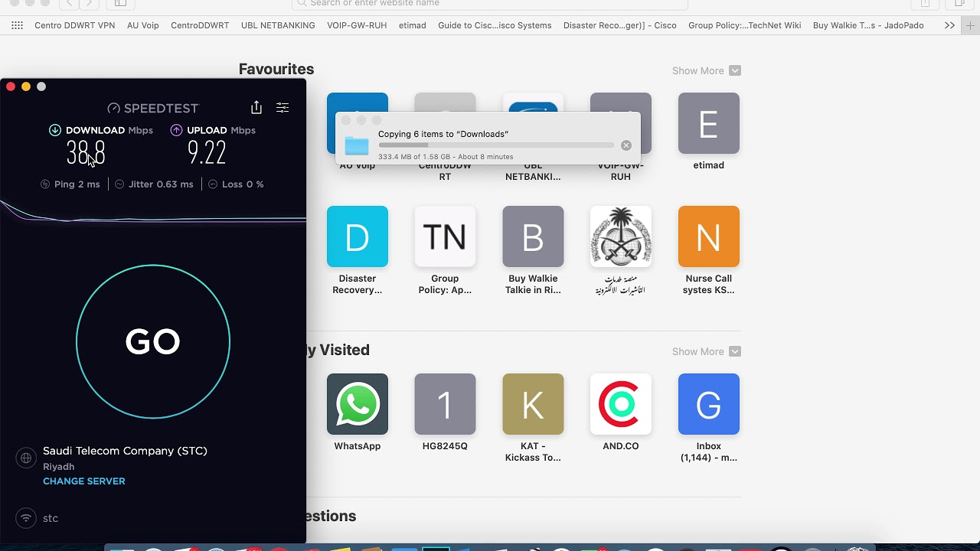Image resolution: width=980 pixels, height=551 pixels.
Task: Open the Group Policy TechNet Wiki bookmark
Action: pyautogui.click(x=745, y=25)
